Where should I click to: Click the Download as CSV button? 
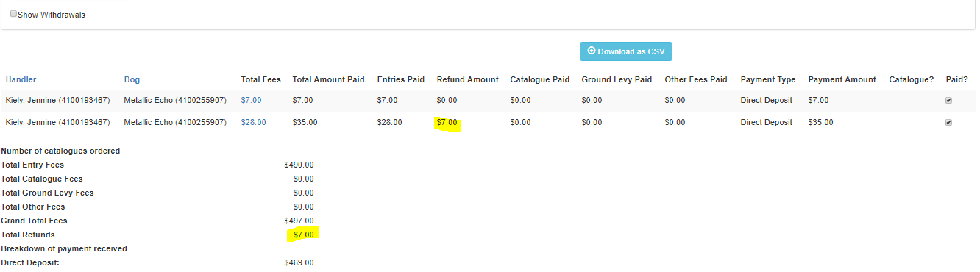[626, 51]
